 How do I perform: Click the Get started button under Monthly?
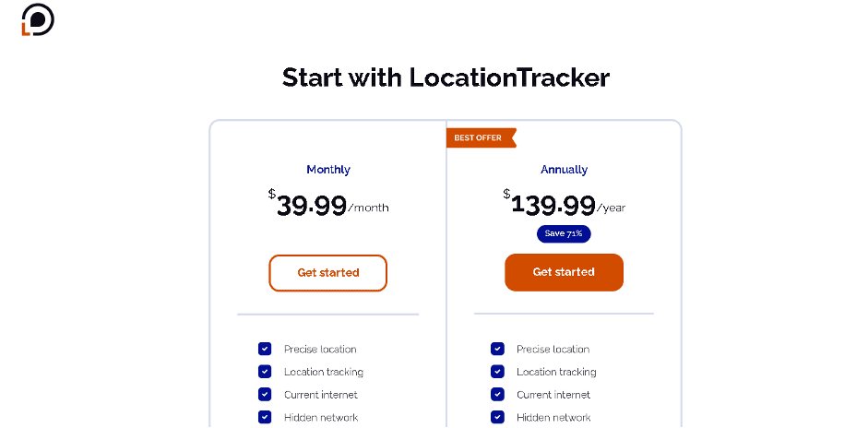(x=327, y=273)
